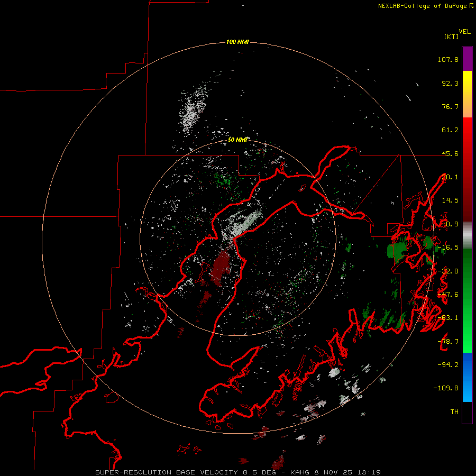The width and height of the screenshot is (476, 476).
Task: Click the 61.2 velocity scale value
Action: 450,130
